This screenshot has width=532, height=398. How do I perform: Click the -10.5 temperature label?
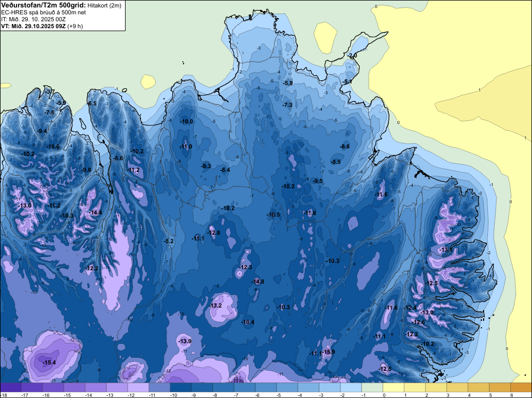pos(273,215)
